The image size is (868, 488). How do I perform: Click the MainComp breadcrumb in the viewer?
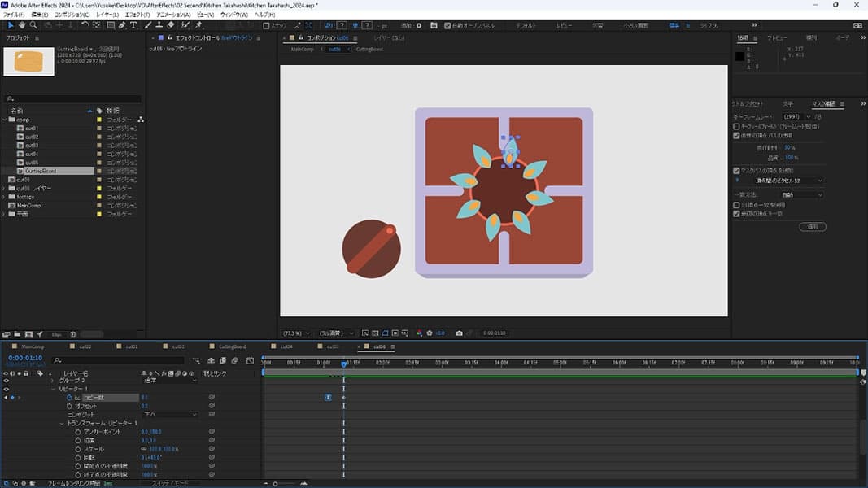[303, 49]
